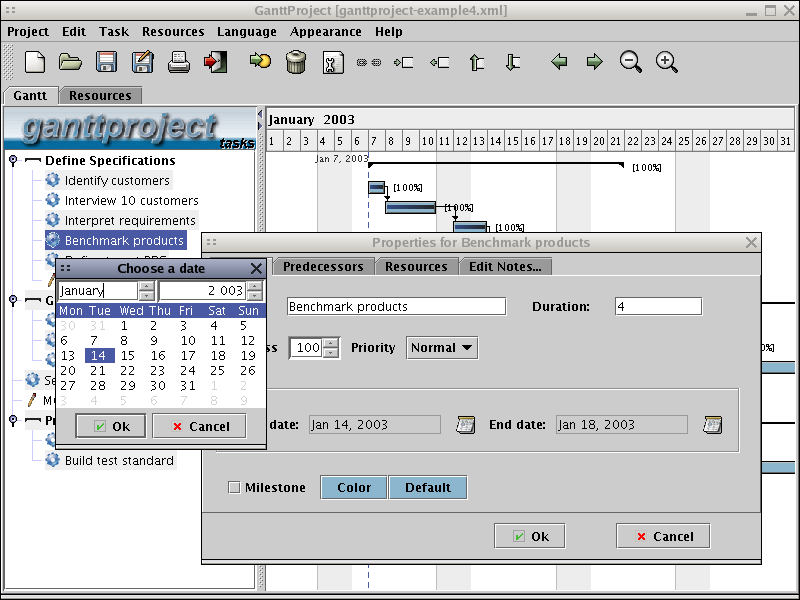Click Ok in Properties for Benchmark products
800x600 pixels.
(x=530, y=536)
